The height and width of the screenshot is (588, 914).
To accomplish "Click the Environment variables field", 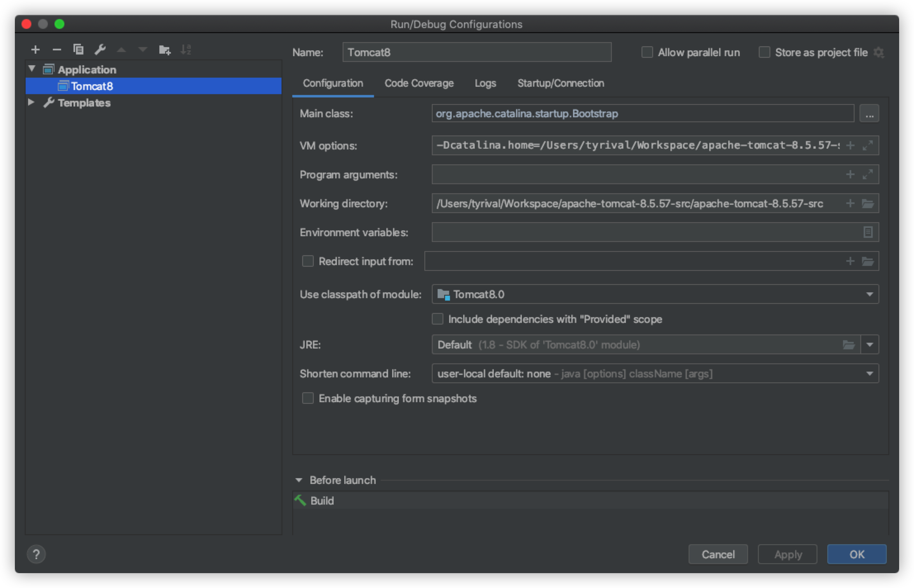I will [655, 232].
